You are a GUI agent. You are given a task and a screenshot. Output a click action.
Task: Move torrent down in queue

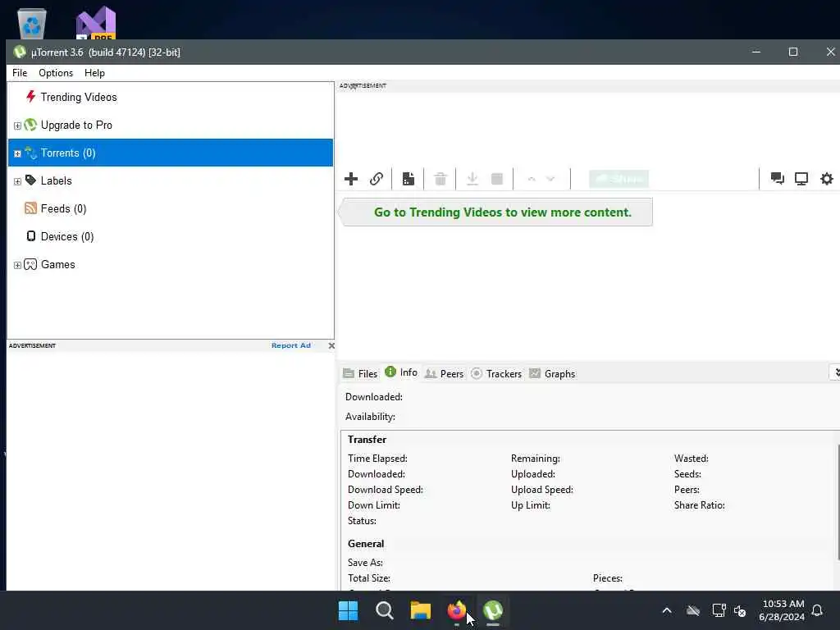point(550,179)
